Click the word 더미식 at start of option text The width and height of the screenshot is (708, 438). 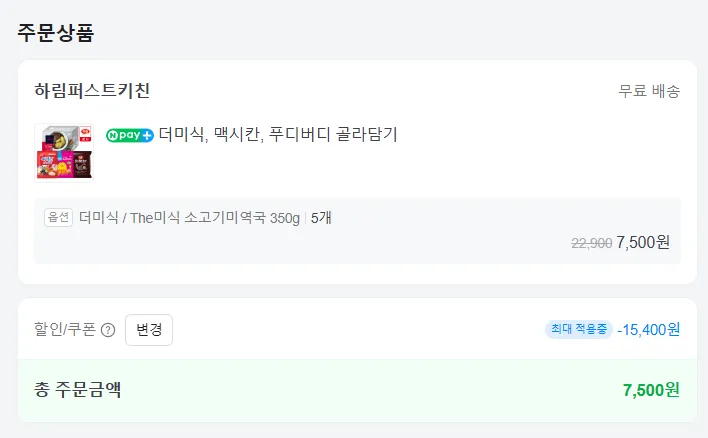point(98,217)
